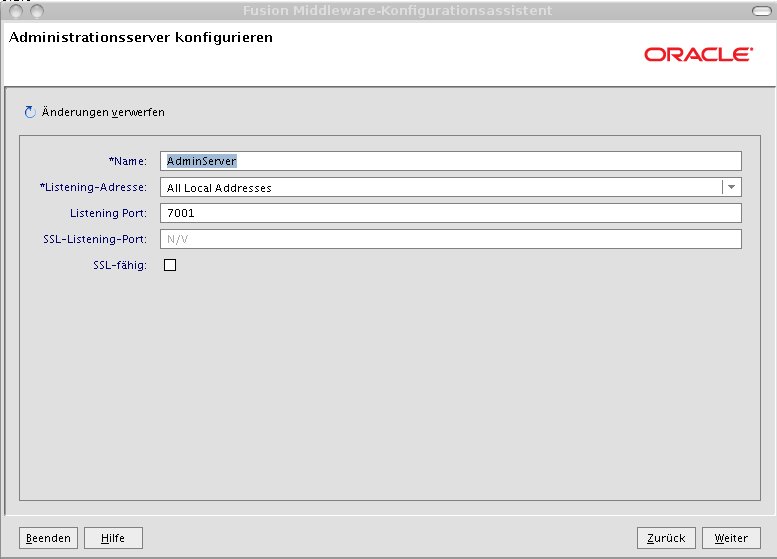Click the oval button at right of title bar

pyautogui.click(x=762, y=11)
